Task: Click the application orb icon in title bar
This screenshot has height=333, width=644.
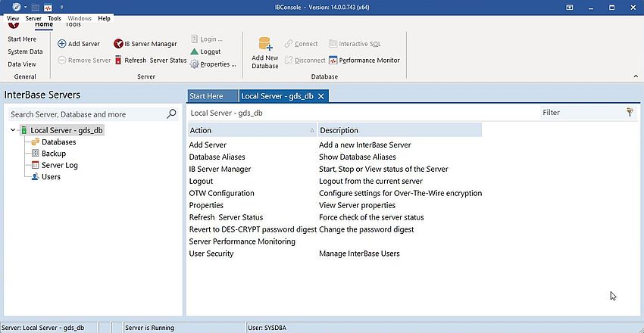Action: click(x=16, y=7)
